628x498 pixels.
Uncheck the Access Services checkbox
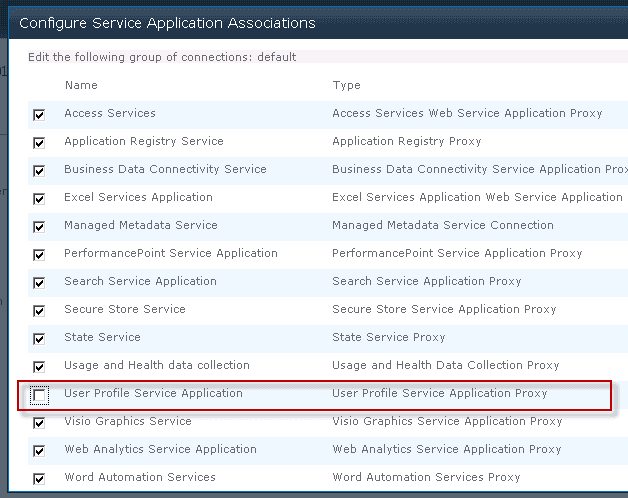point(39,115)
